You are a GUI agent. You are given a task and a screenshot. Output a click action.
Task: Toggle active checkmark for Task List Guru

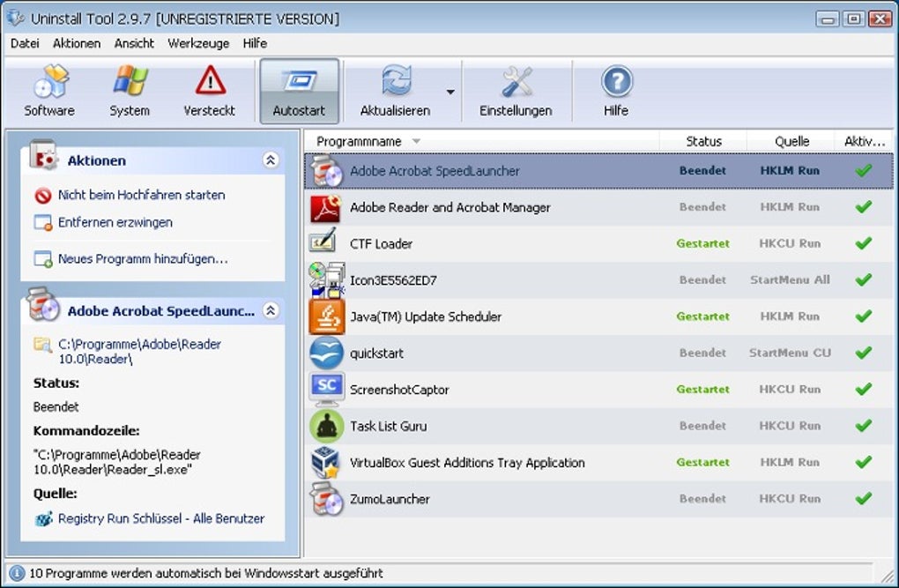click(x=864, y=425)
